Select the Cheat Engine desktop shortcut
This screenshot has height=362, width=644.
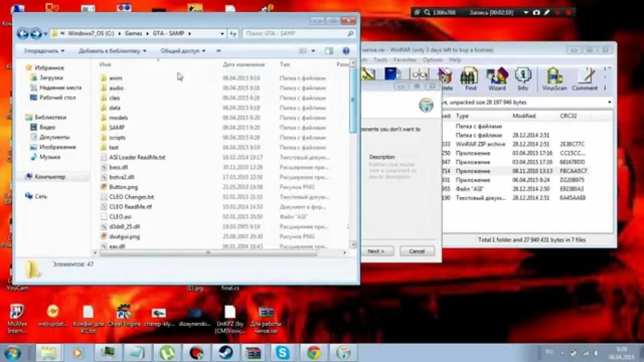click(123, 316)
